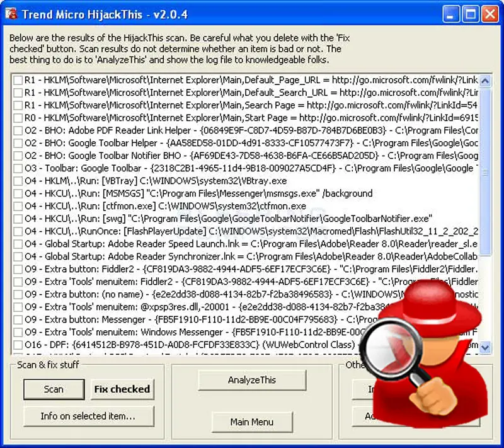Check the Google Toolbar Helper BHO checkbox
504x448 pixels.
pos(18,143)
